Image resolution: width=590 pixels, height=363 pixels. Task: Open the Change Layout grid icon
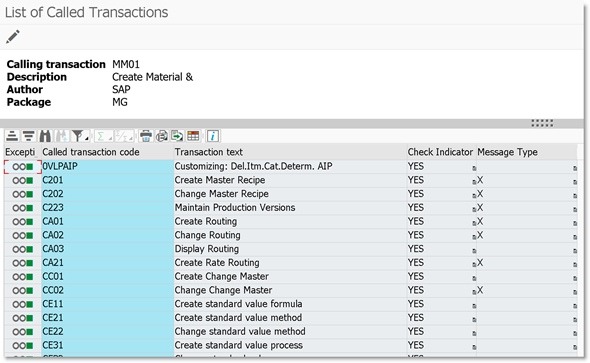point(193,136)
